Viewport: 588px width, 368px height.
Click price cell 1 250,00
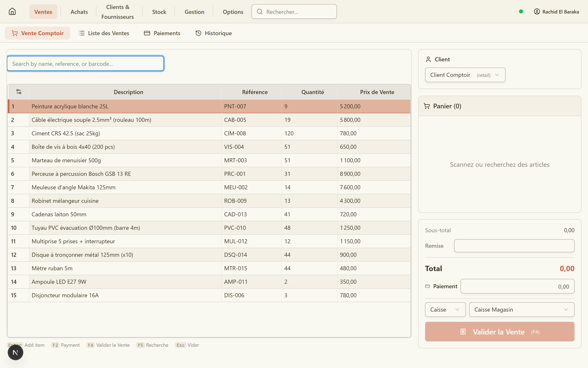tap(374, 228)
